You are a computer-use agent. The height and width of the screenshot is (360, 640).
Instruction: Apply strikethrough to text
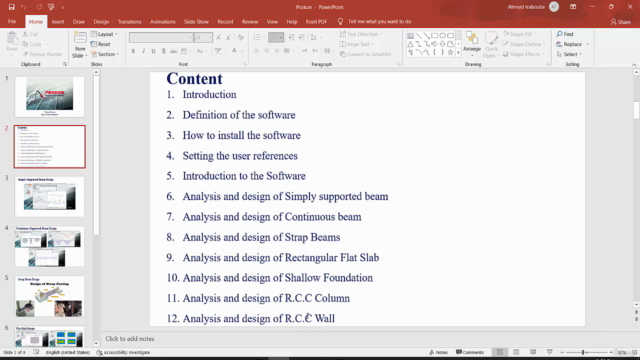coord(173,51)
